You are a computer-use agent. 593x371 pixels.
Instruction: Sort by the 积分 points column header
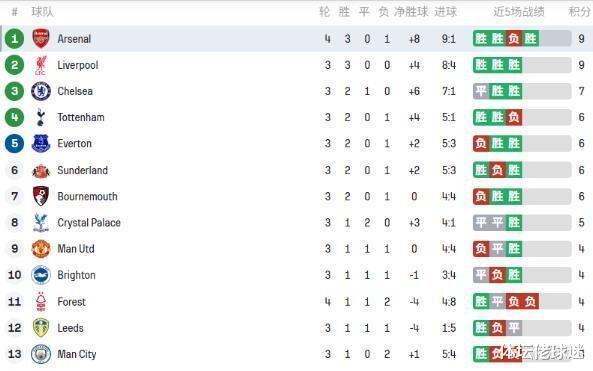coord(579,12)
